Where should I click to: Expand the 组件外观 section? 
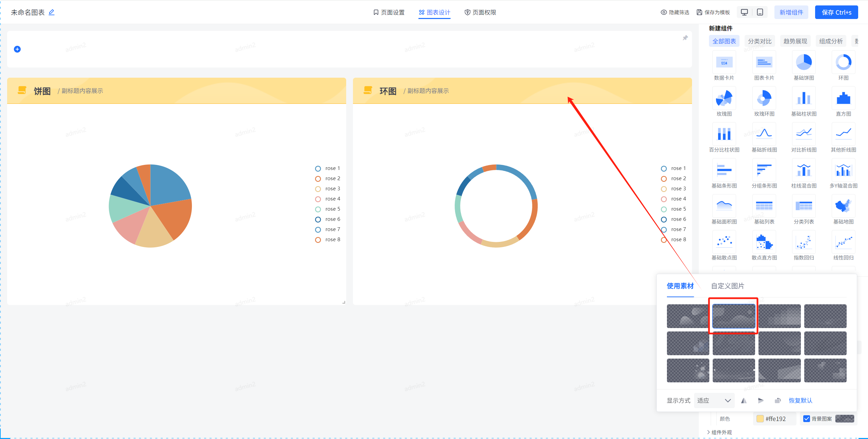tap(721, 432)
